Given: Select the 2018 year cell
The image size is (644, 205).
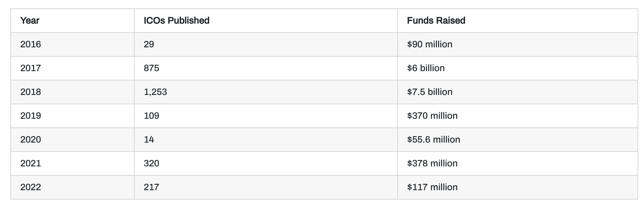Looking at the screenshot, I should pos(31,92).
